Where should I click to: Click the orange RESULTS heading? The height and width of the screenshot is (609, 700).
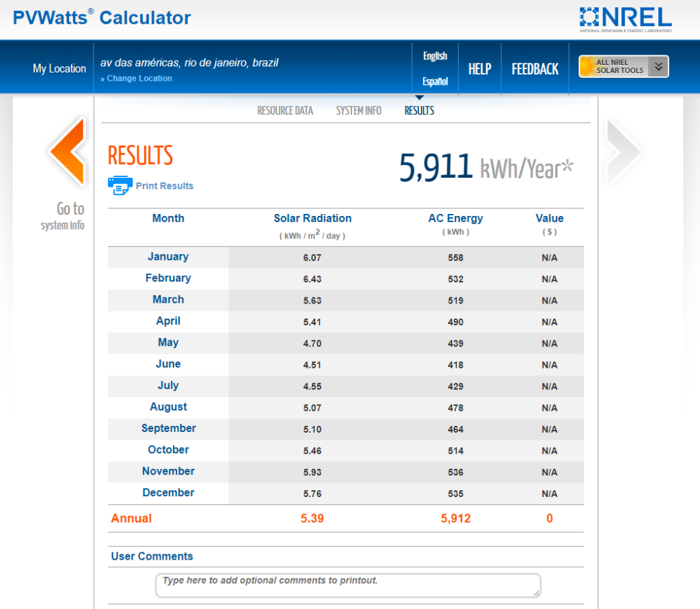[140, 155]
